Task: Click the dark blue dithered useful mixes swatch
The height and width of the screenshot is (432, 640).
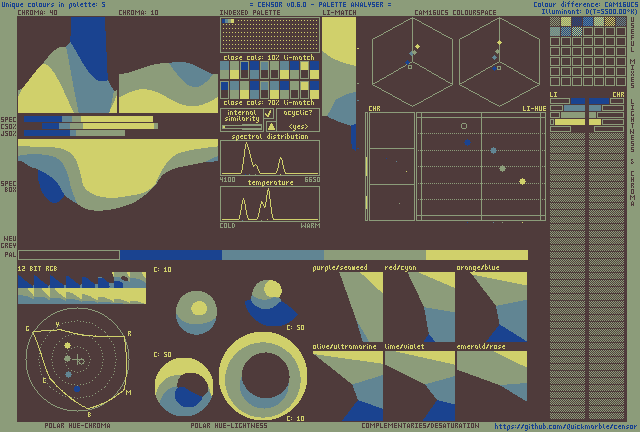Action: point(577,21)
